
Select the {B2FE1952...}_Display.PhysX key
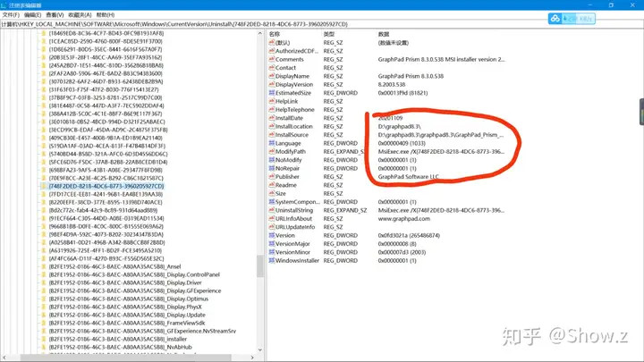tap(125, 307)
